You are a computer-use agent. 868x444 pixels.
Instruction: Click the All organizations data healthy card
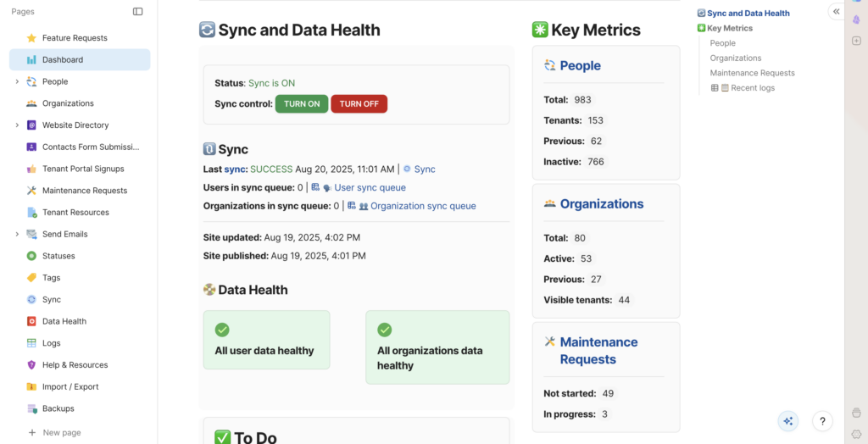(x=437, y=347)
